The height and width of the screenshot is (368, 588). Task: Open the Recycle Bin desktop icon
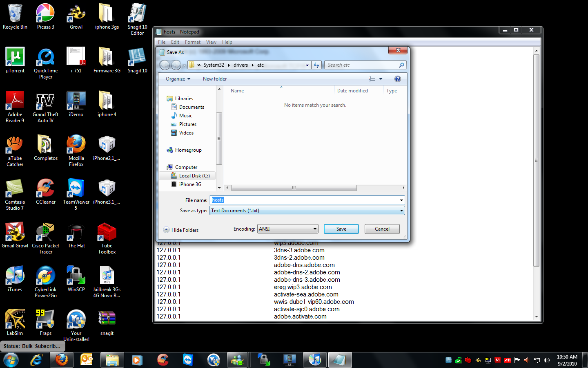tap(15, 16)
